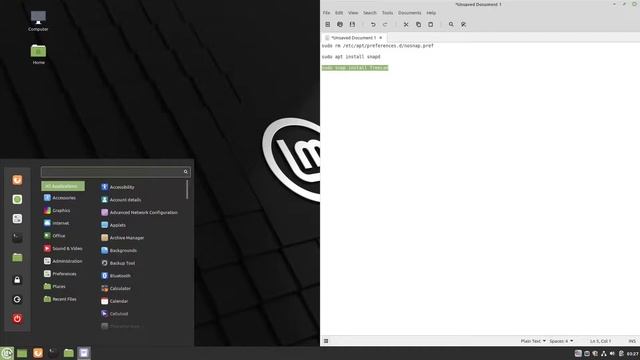Launch Firefox from the bottom panel

tap(38, 353)
